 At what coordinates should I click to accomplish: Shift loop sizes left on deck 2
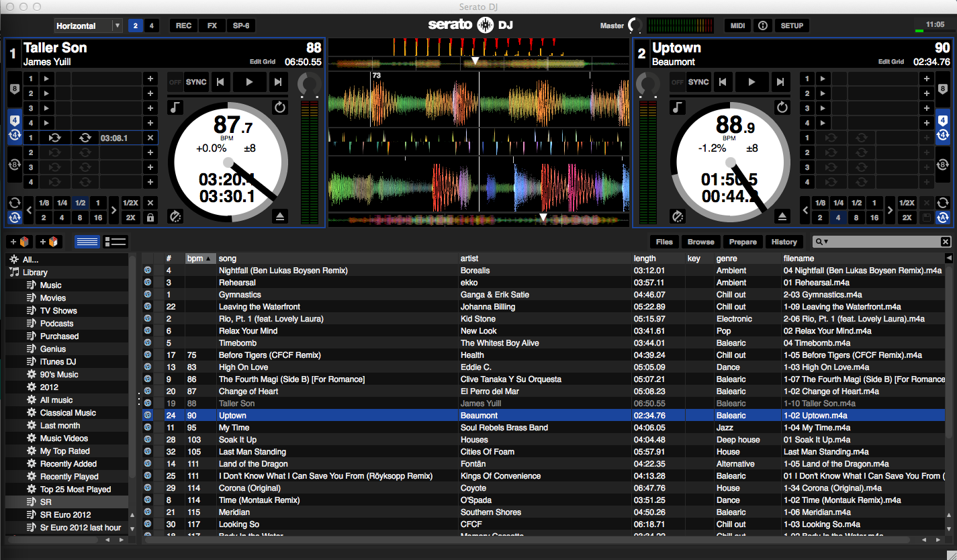click(x=805, y=210)
